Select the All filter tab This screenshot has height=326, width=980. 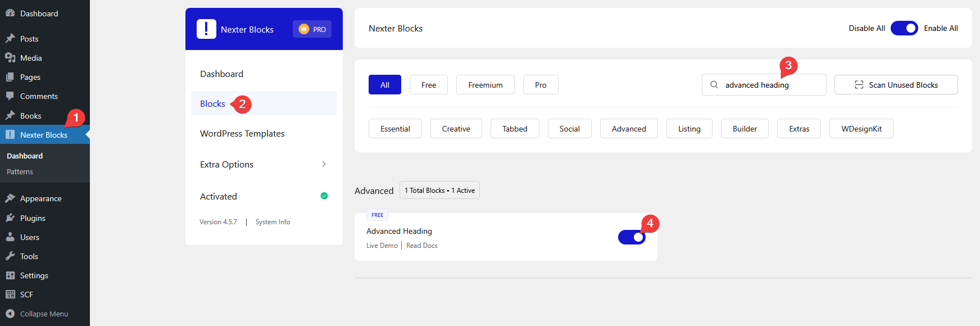coord(385,85)
